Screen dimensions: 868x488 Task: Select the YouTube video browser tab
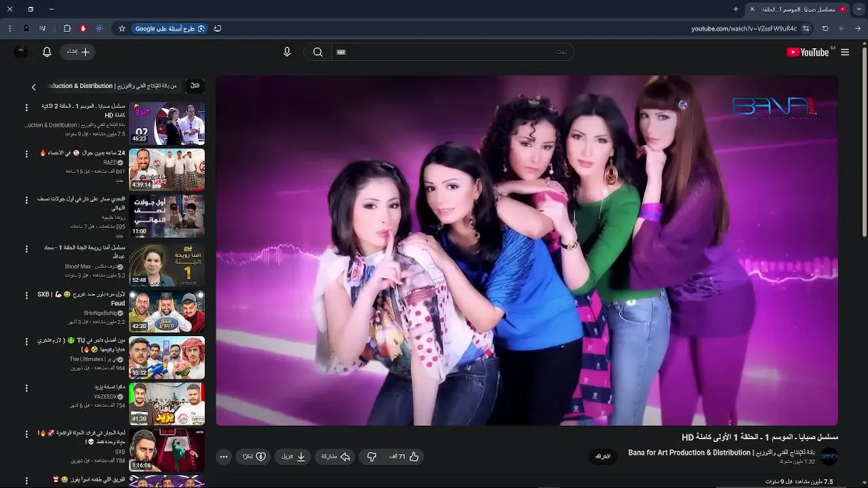click(x=798, y=9)
